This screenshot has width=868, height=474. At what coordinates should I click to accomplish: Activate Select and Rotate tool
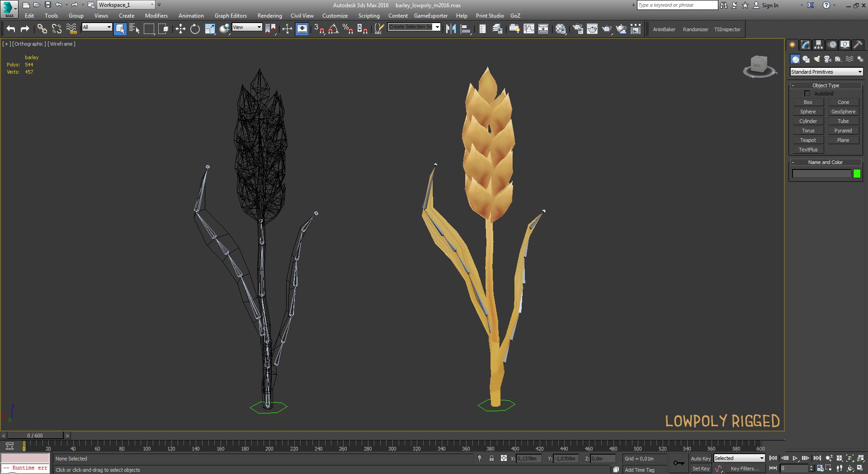click(x=195, y=29)
